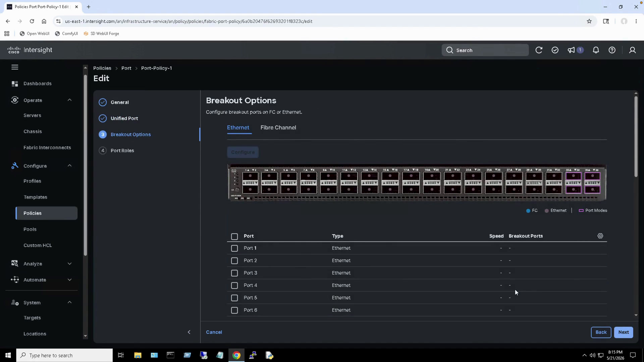Open the Intersight hamburger navigation menu
Viewport: 644px width, 362px height.
click(x=15, y=67)
